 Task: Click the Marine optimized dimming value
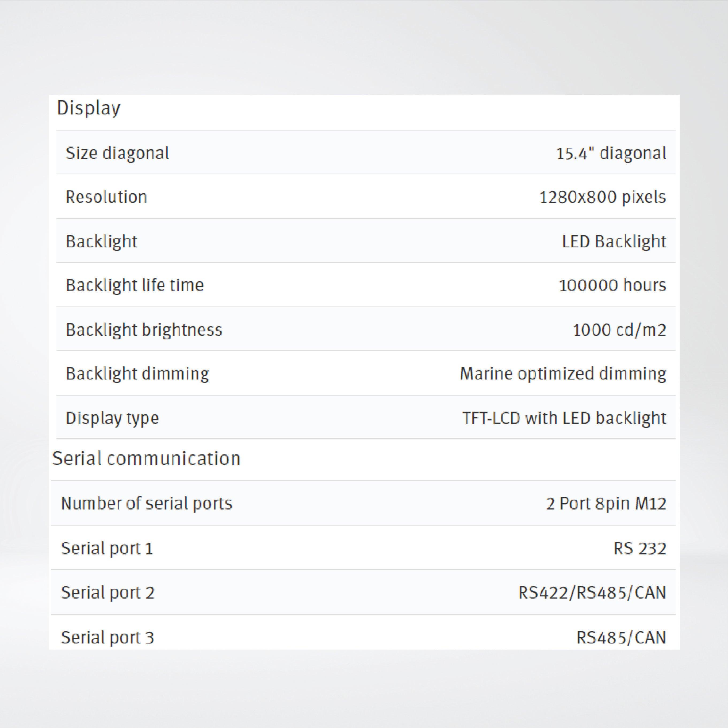(x=563, y=374)
